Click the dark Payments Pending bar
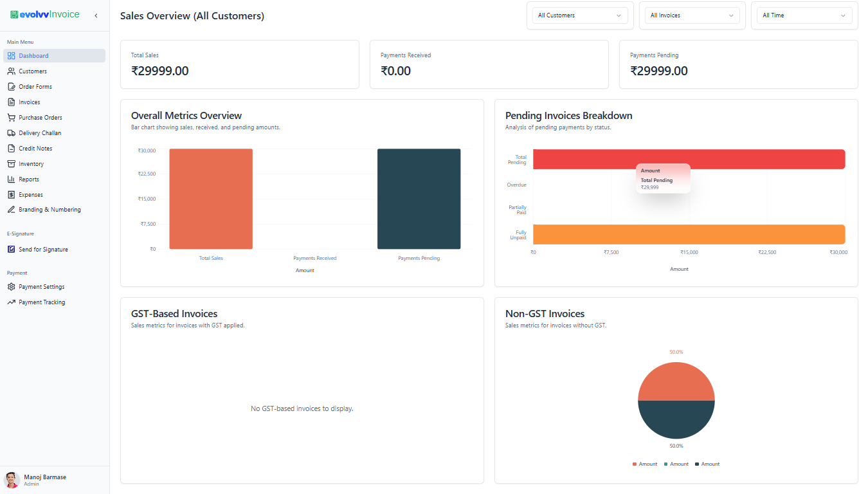The image size is (868, 494). [419, 199]
